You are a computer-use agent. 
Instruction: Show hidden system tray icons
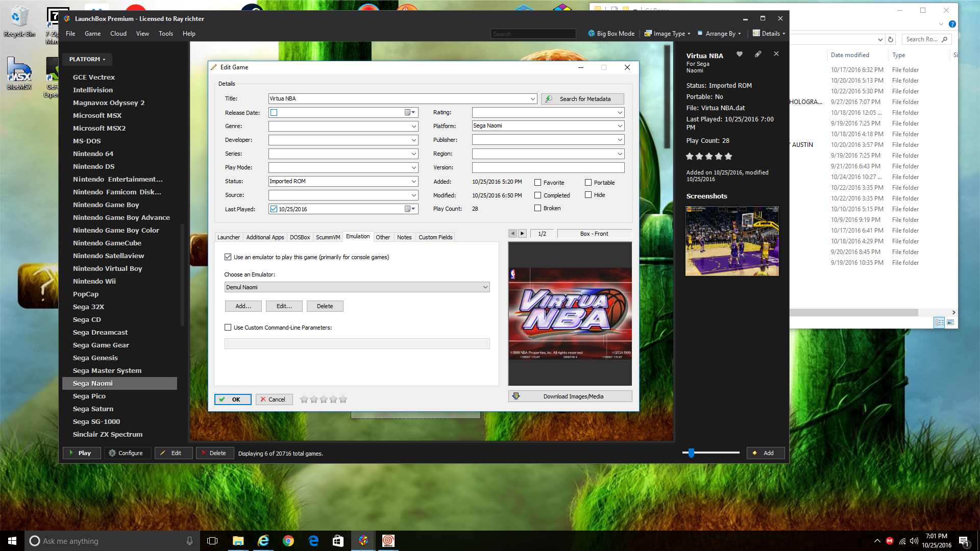(877, 541)
